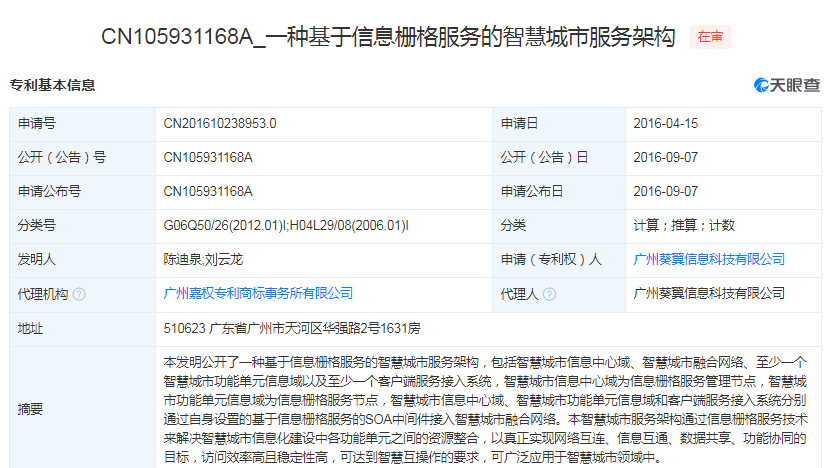Click inventor names 陈迪泉;刘云龙
Screen dimensions: 828x468
point(202,259)
